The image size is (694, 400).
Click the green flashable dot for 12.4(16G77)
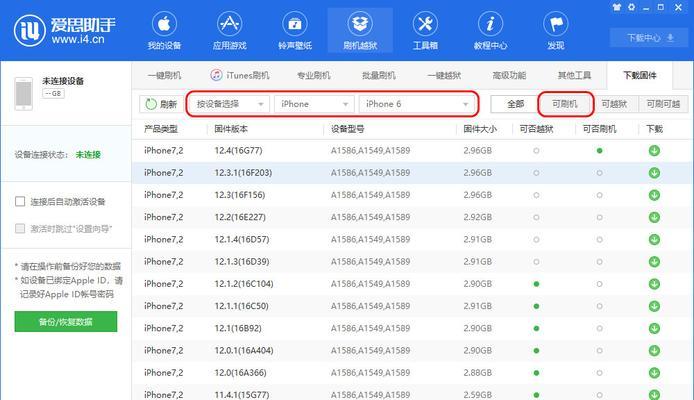[599, 150]
